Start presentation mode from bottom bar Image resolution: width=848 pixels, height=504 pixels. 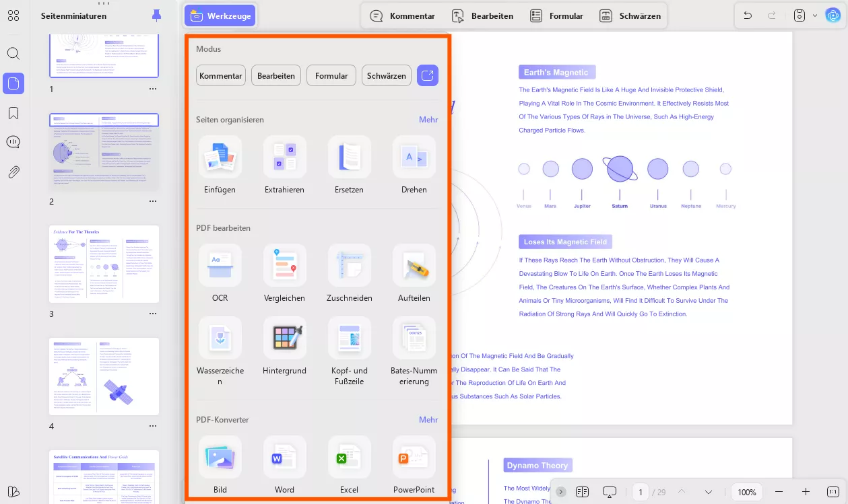click(x=610, y=492)
